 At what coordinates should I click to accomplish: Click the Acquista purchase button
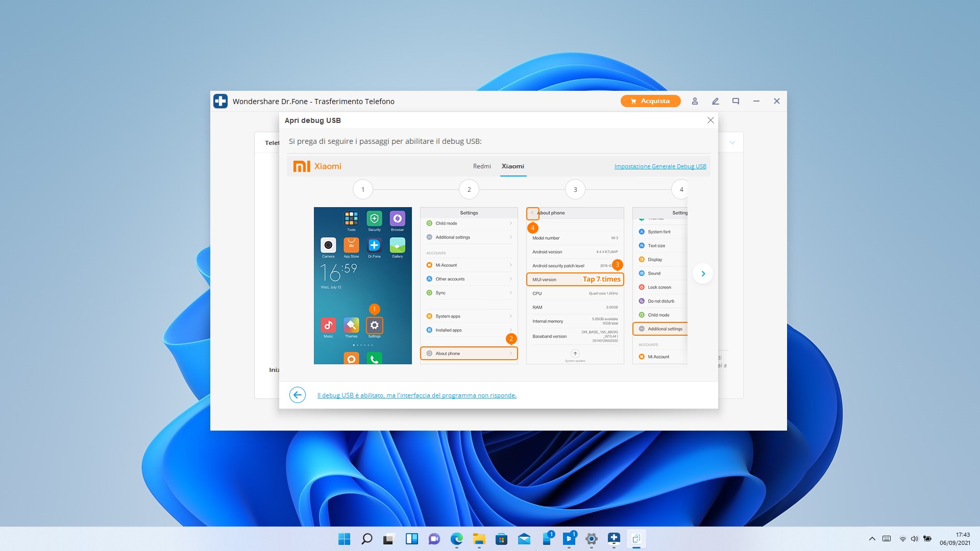tap(650, 101)
